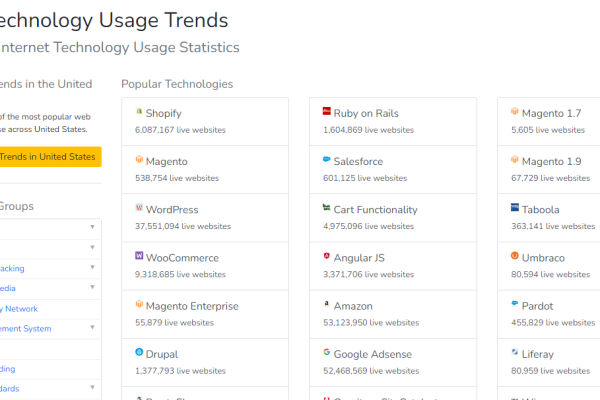This screenshot has height=400, width=600.
Task: Expand the Standards group arrow
Action: coord(92,387)
